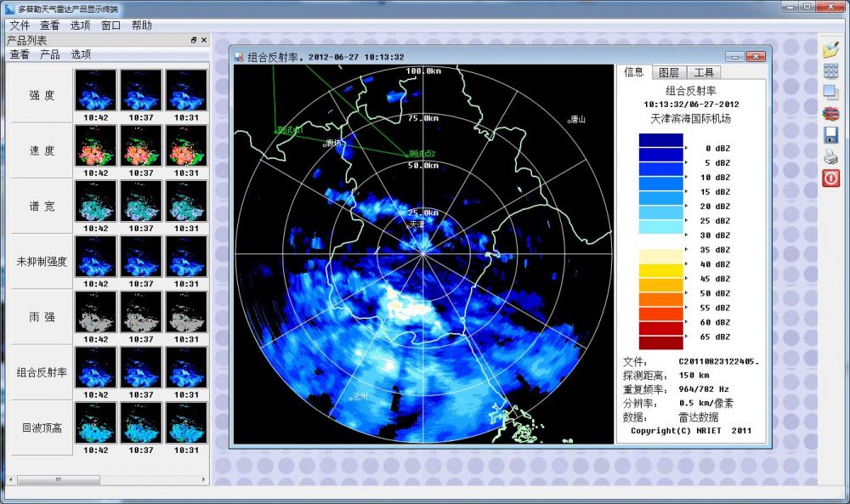Click the cascade windows icon
This screenshot has height=504, width=850.
click(830, 92)
